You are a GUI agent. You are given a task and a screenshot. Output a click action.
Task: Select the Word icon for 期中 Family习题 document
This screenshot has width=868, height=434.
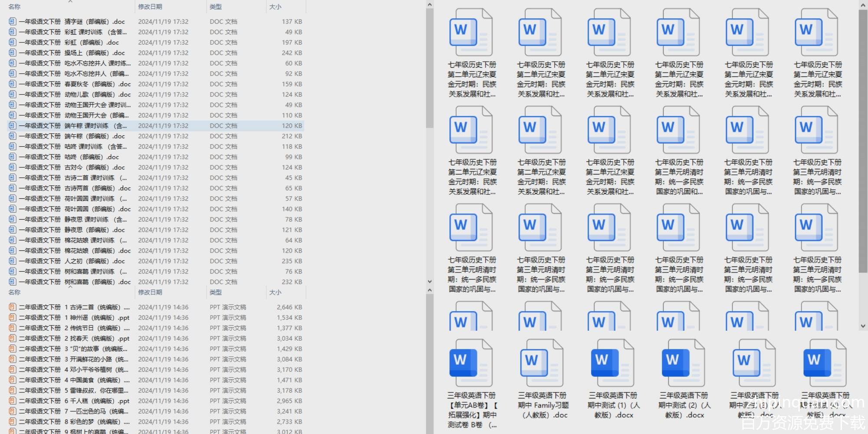point(542,363)
